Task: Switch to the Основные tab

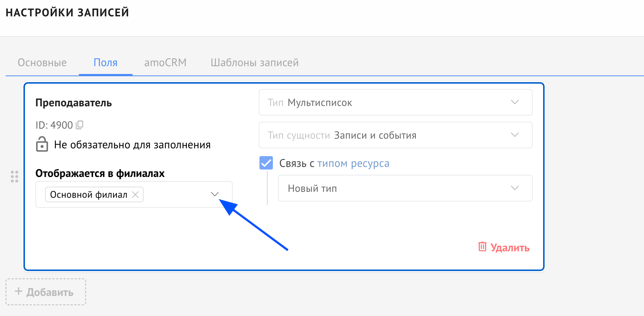Action: pos(42,62)
